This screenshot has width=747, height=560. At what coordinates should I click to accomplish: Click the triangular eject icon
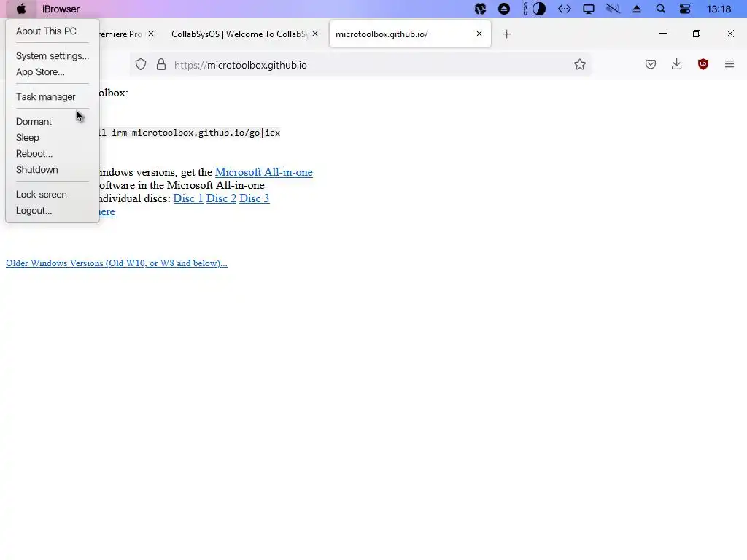click(x=637, y=9)
